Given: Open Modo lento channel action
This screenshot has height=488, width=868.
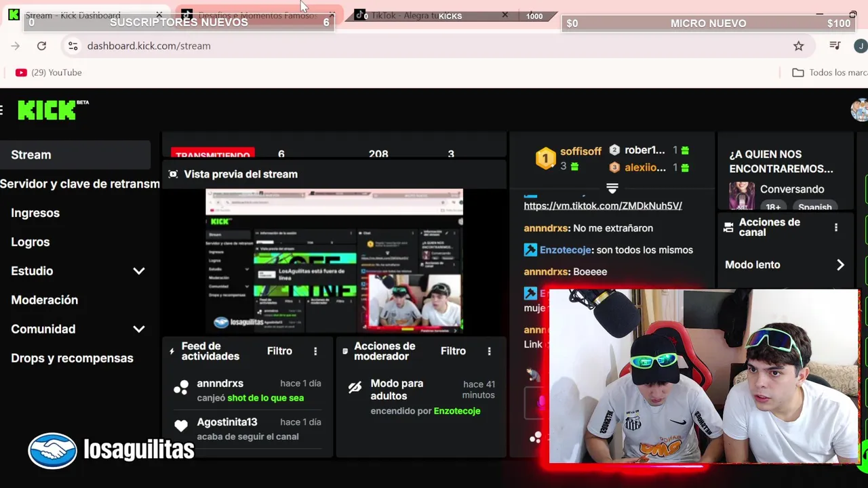Looking at the screenshot, I should (x=785, y=265).
